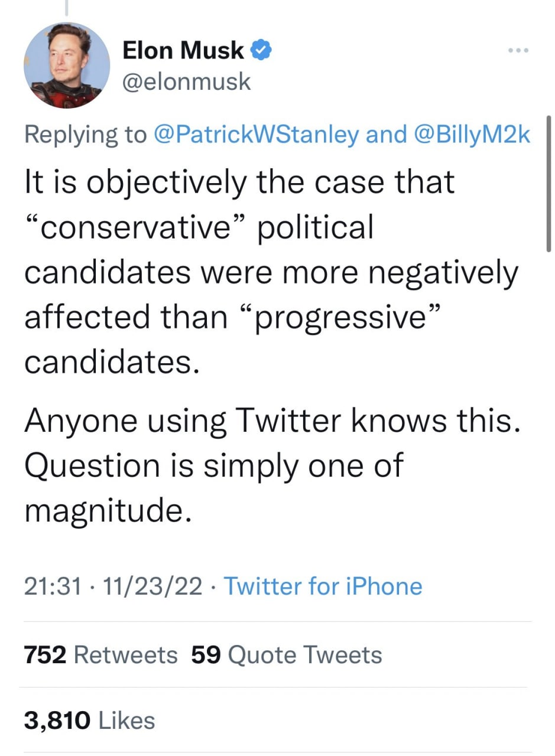Screen dimensions: 555x756
Task: Click the blue verified badge
Action: (x=261, y=51)
